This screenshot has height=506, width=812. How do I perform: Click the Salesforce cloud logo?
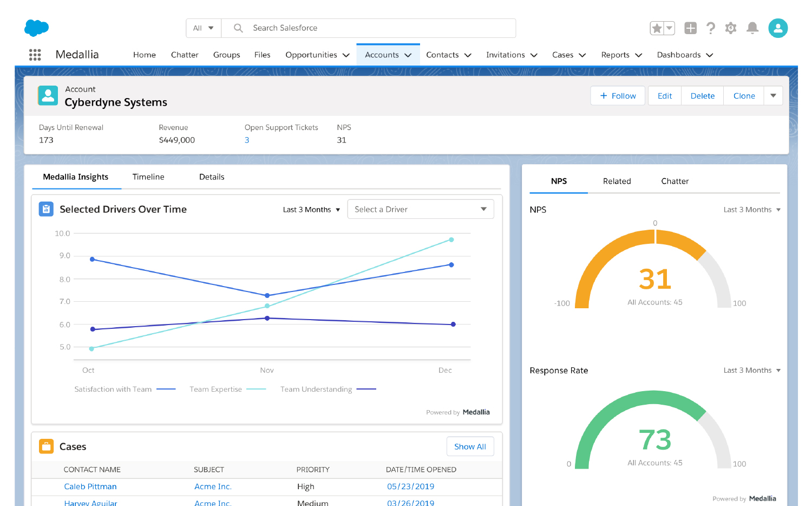(x=36, y=28)
